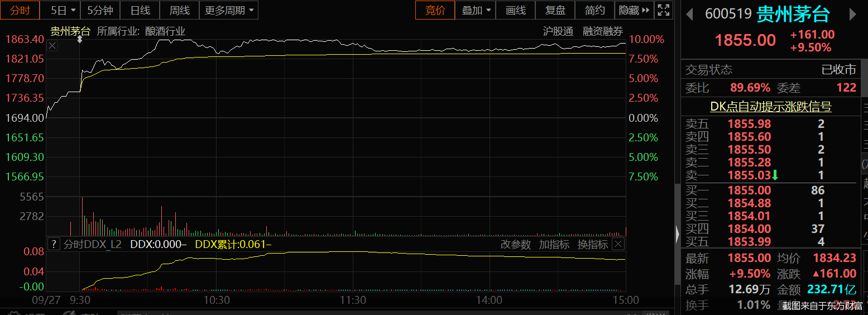Switch to the 周线 weekly chart tab
Image resolution: width=868 pixels, height=315 pixels.
(179, 10)
